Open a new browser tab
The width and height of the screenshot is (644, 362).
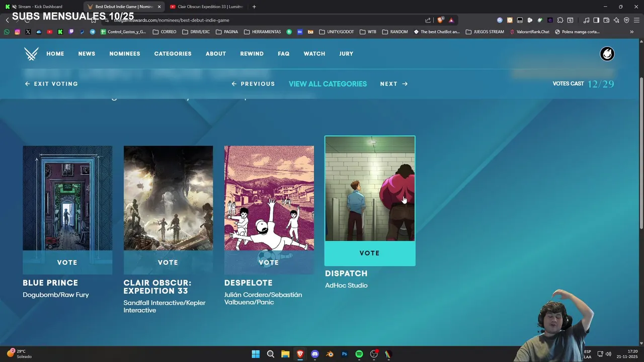[x=254, y=7]
